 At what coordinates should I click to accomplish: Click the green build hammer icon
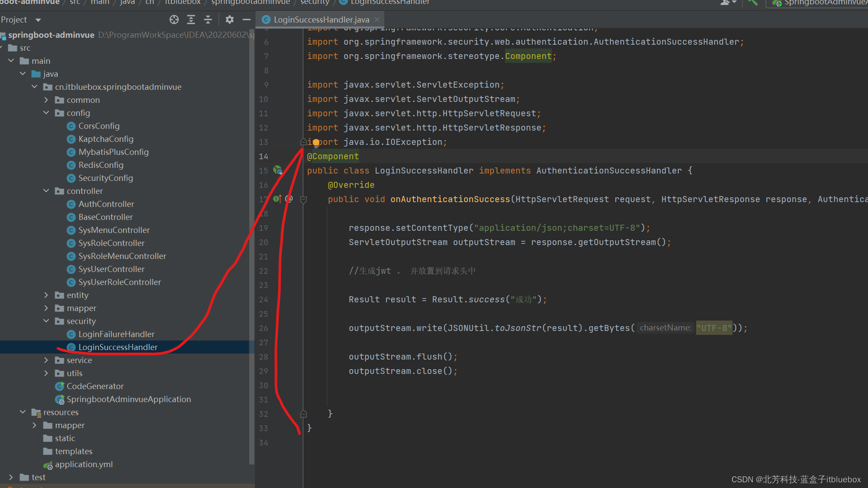[x=753, y=3]
